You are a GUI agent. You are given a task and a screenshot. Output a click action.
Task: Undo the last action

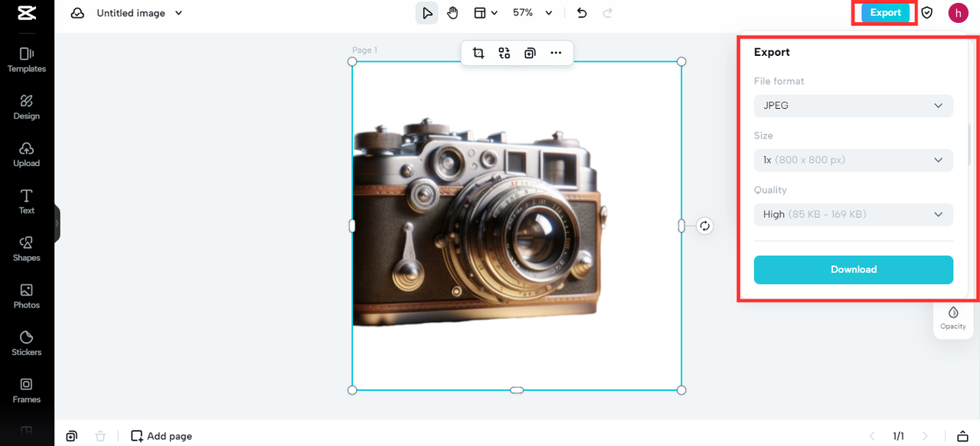582,13
